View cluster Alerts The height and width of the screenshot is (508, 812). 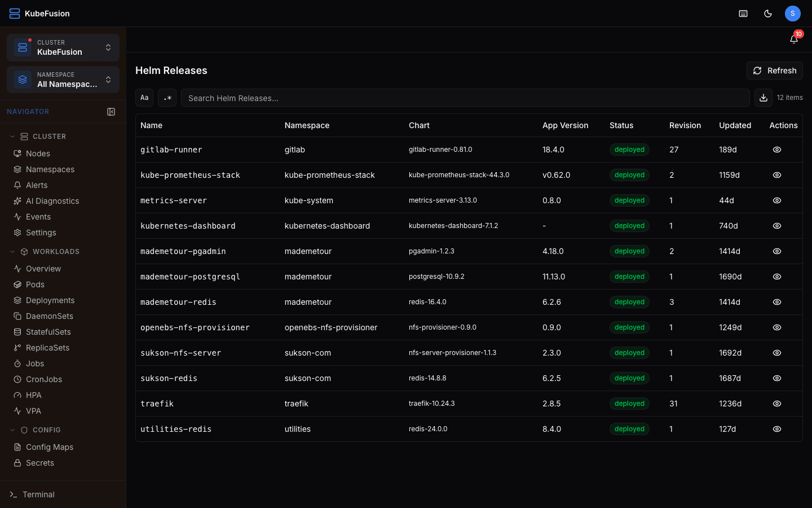click(x=37, y=185)
